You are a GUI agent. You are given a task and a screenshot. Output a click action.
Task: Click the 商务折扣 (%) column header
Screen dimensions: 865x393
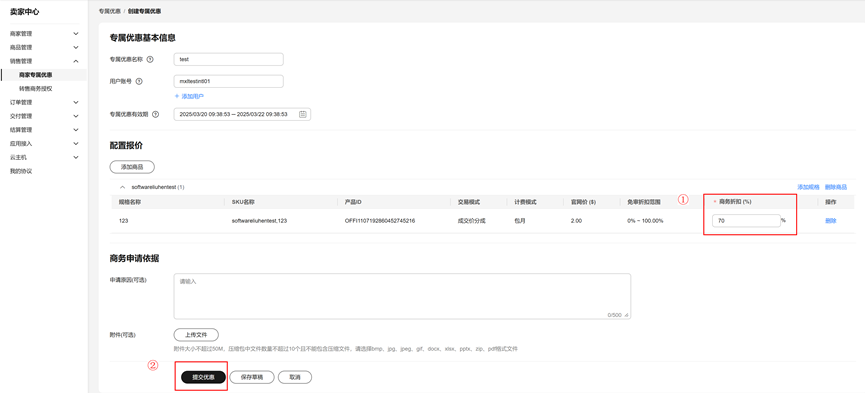(735, 202)
